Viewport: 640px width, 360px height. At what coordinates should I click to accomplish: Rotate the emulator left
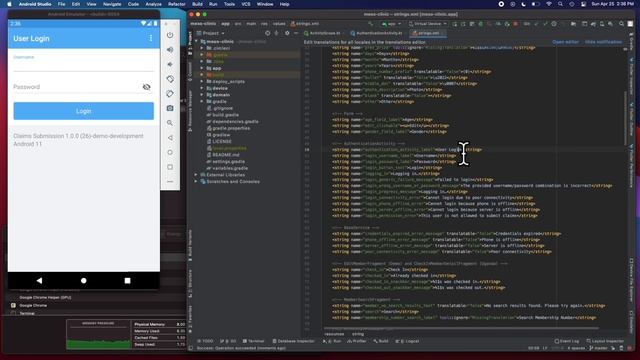pyautogui.click(x=170, y=79)
